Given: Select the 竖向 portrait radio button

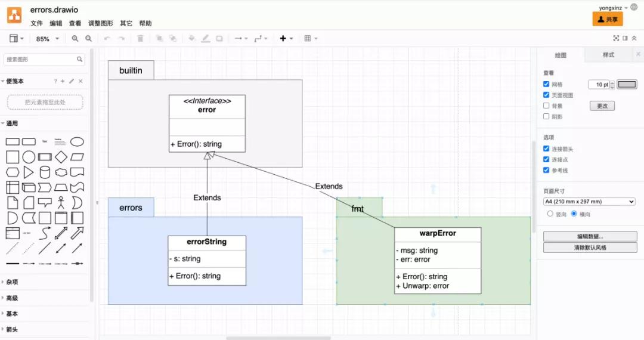Looking at the screenshot, I should pos(550,214).
